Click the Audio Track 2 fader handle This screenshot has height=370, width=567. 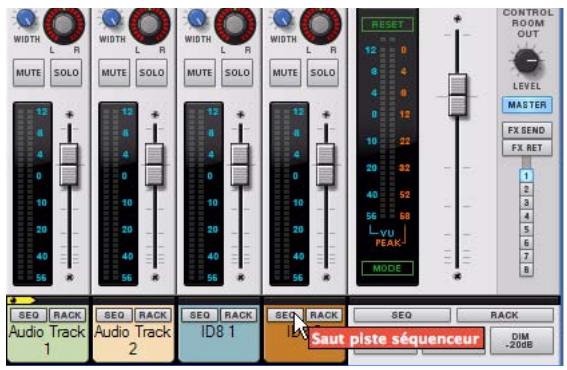pyautogui.click(x=154, y=165)
